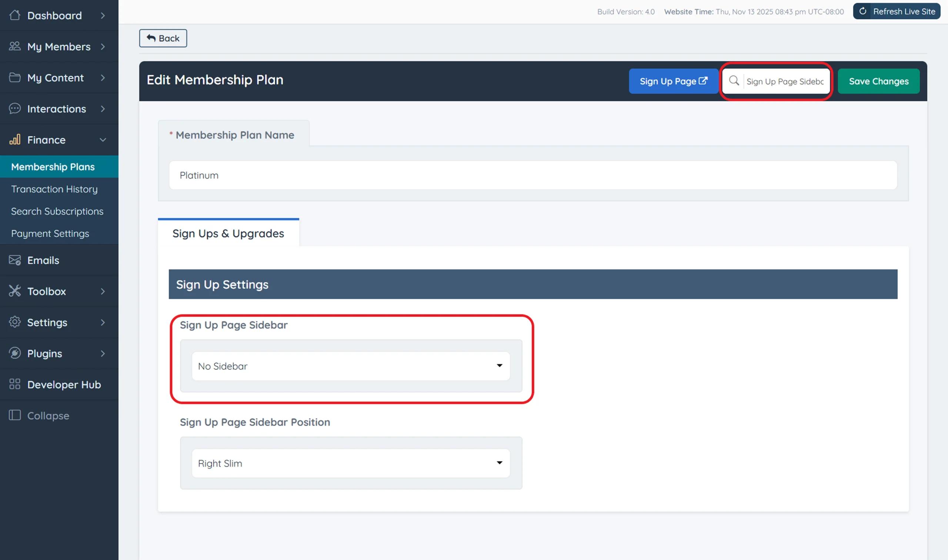Viewport: 948px width, 560px height.
Task: Click the My Content folder icon
Action: [x=15, y=77]
